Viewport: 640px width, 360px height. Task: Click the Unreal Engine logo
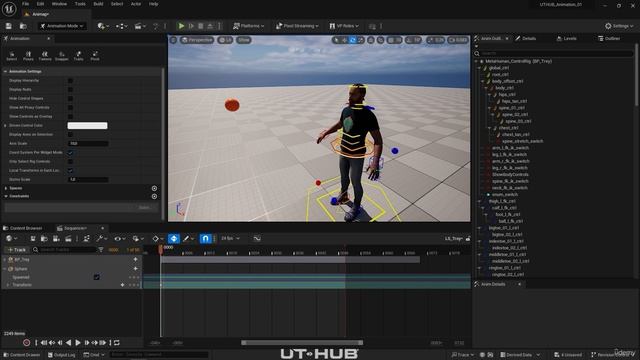pos(9,9)
